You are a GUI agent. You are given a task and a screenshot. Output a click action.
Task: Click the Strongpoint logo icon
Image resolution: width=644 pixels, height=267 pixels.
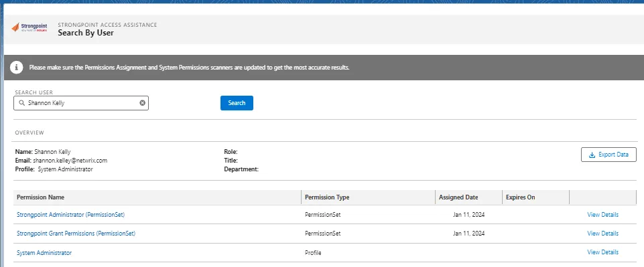[15, 27]
